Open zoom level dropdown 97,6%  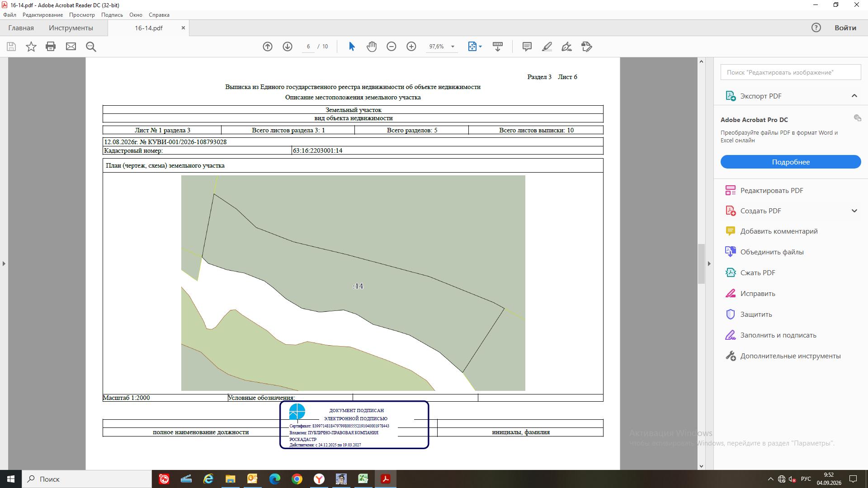[x=442, y=47]
